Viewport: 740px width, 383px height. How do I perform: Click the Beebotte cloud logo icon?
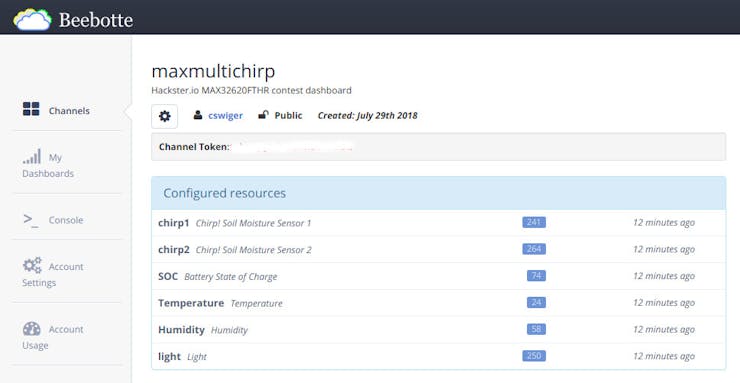click(33, 19)
